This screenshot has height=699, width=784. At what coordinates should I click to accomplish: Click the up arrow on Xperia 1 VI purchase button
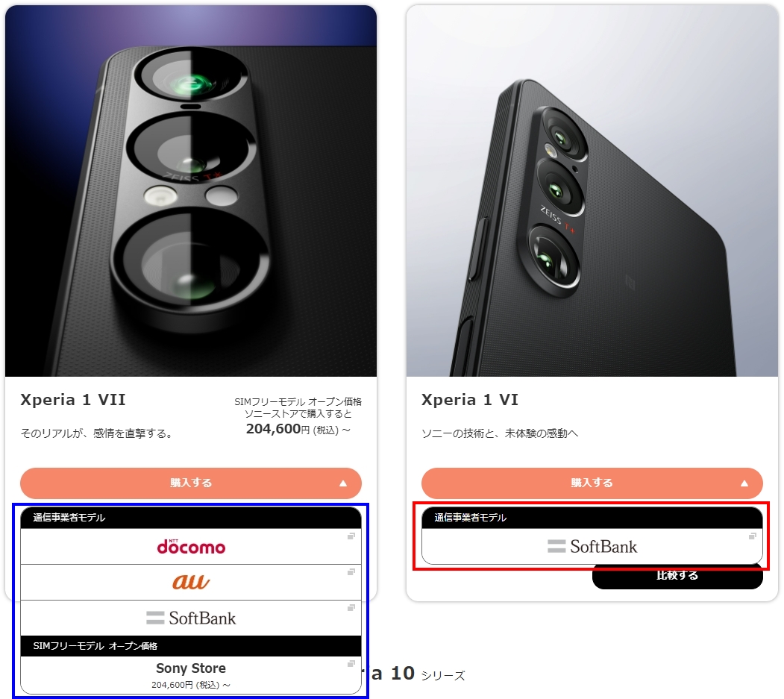coord(744,483)
